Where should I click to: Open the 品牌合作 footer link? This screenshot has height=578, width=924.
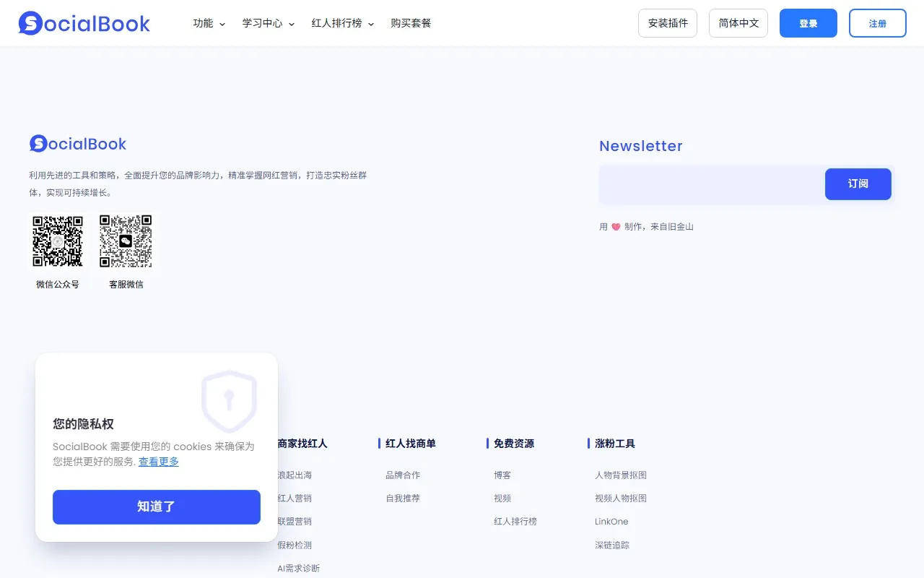point(403,475)
